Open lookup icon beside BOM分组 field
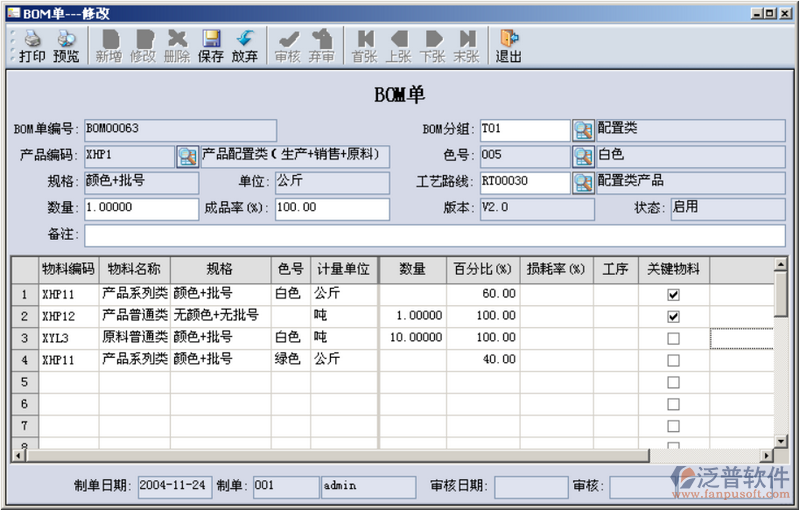Image resolution: width=800 pixels, height=510 pixels. tap(583, 130)
